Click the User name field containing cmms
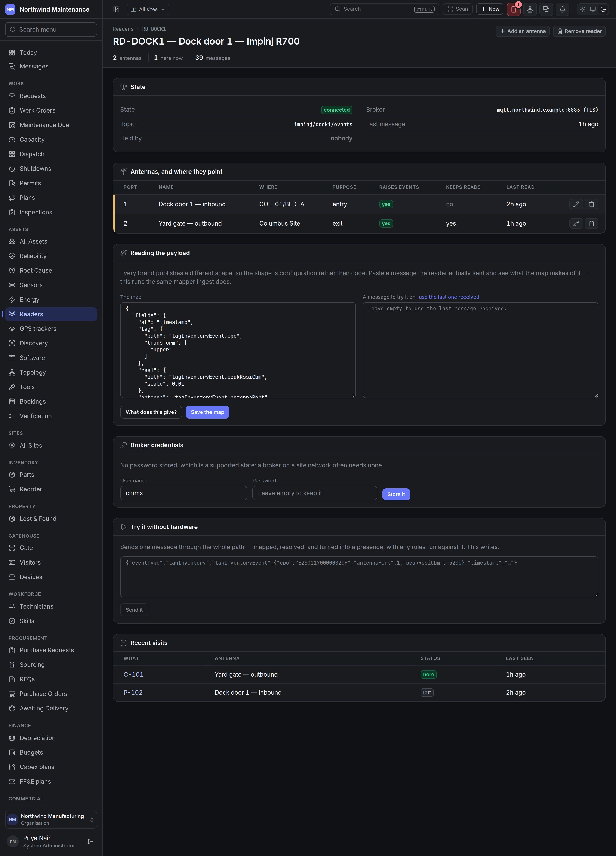 pyautogui.click(x=183, y=493)
